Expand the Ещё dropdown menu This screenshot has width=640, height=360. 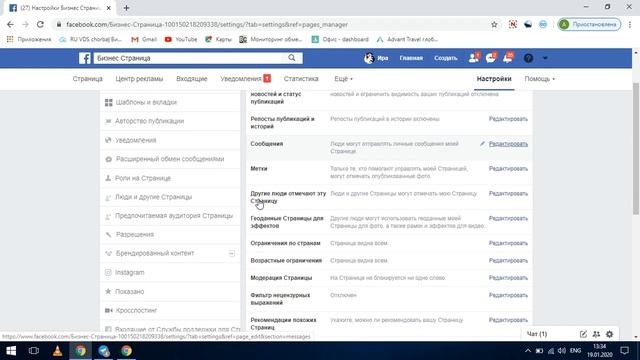click(343, 79)
